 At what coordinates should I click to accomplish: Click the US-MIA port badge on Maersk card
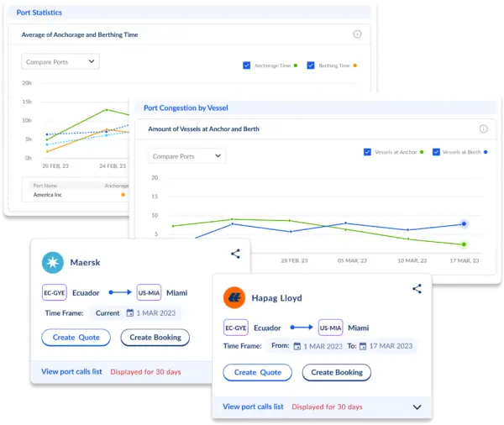click(x=149, y=292)
